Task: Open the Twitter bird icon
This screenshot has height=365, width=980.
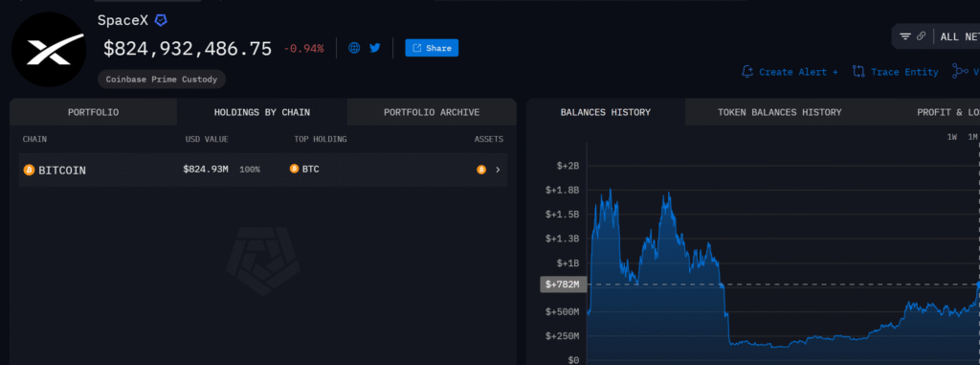Action: tap(375, 48)
